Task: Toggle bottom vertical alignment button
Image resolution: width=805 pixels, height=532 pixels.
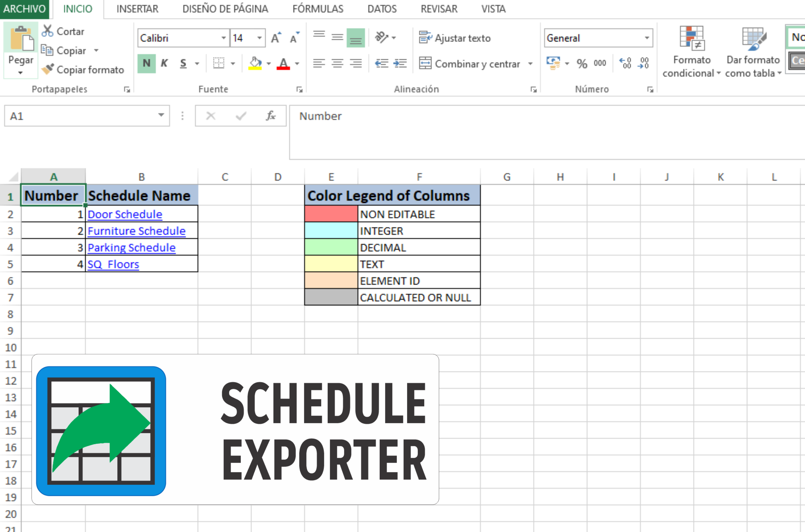Action: click(x=355, y=38)
